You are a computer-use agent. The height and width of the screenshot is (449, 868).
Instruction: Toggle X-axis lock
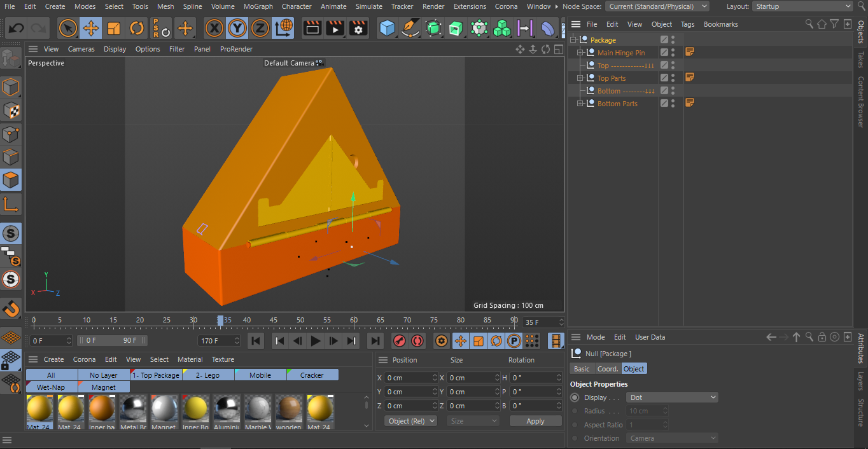pos(214,28)
